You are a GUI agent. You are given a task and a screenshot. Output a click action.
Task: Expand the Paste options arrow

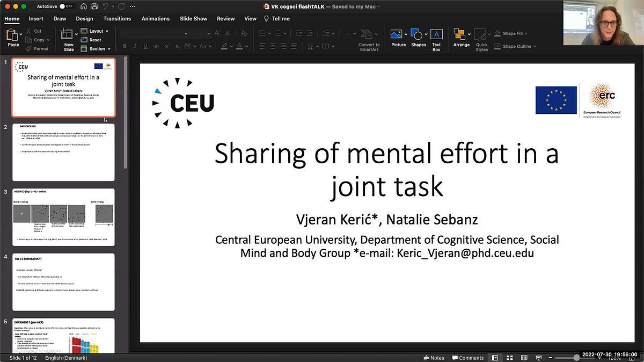[21, 34]
